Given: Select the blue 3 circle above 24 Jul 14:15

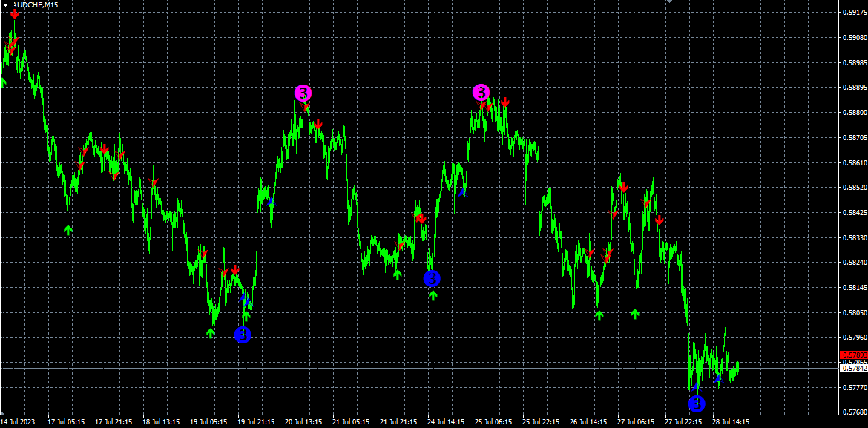Looking at the screenshot, I should (x=433, y=278).
